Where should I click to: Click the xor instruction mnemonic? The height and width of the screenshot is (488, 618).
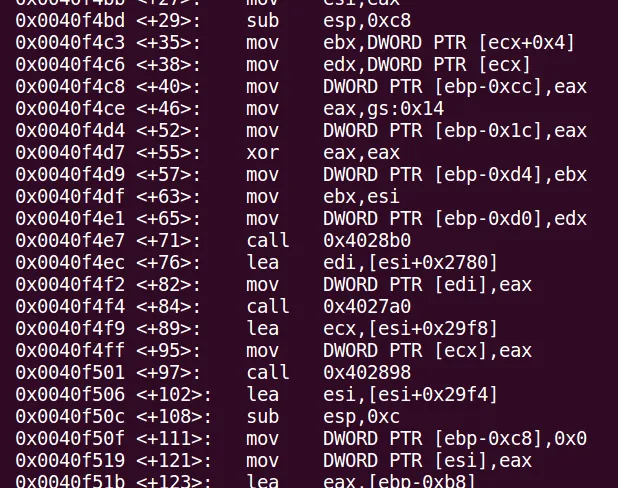pos(262,153)
